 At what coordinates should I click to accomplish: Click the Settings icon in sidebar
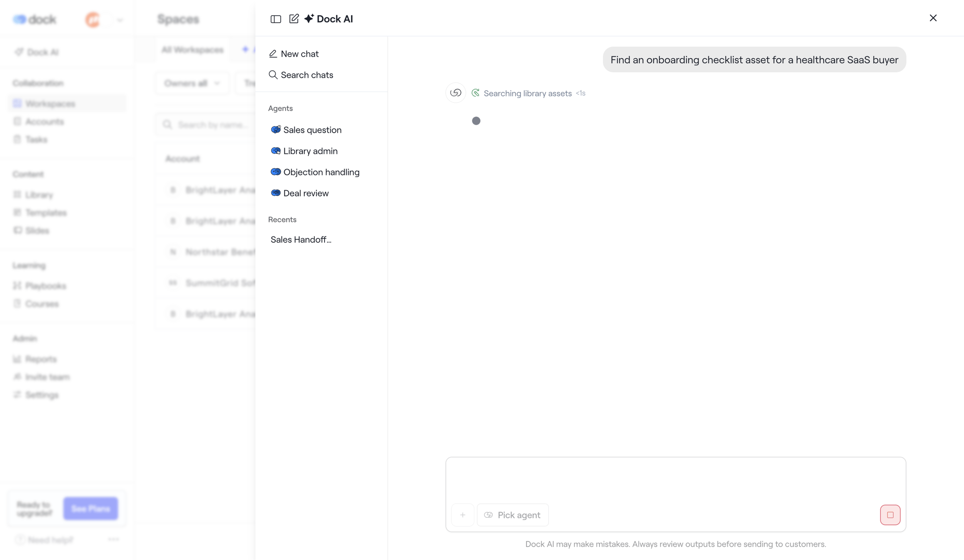[x=17, y=395]
